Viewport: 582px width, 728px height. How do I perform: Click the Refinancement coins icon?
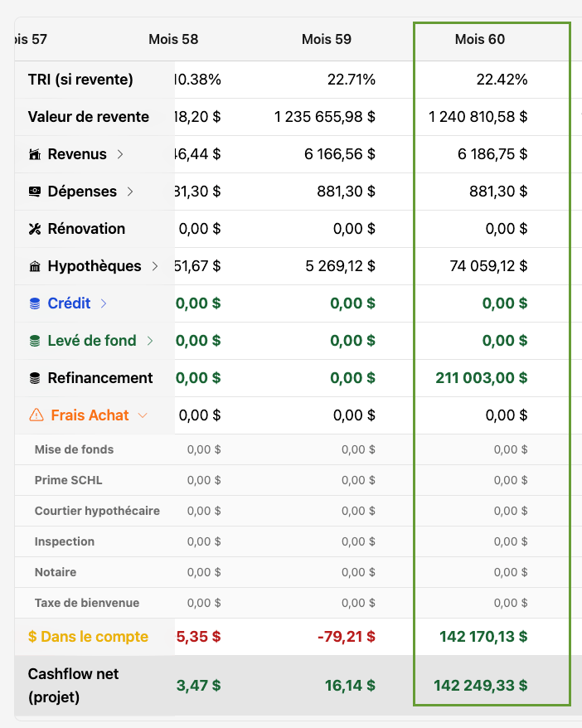[x=35, y=378]
